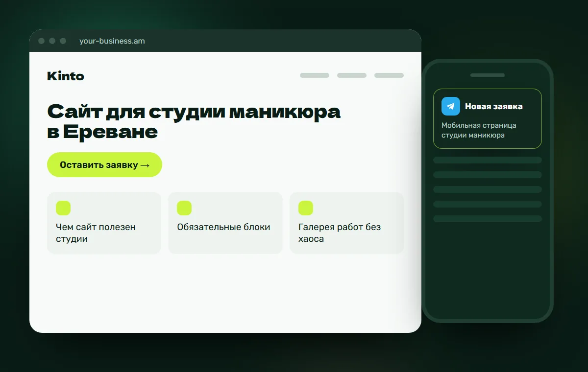Viewport: 588px width, 372px height.
Task: Open the Новая заявка notification title
Action: (x=493, y=106)
